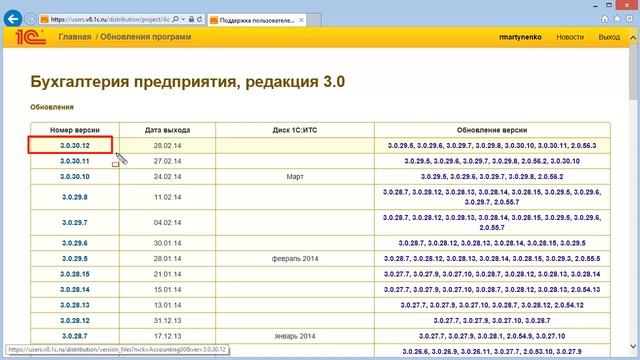Open rmartynenko user profile link
640x360 pixels.
point(520,37)
